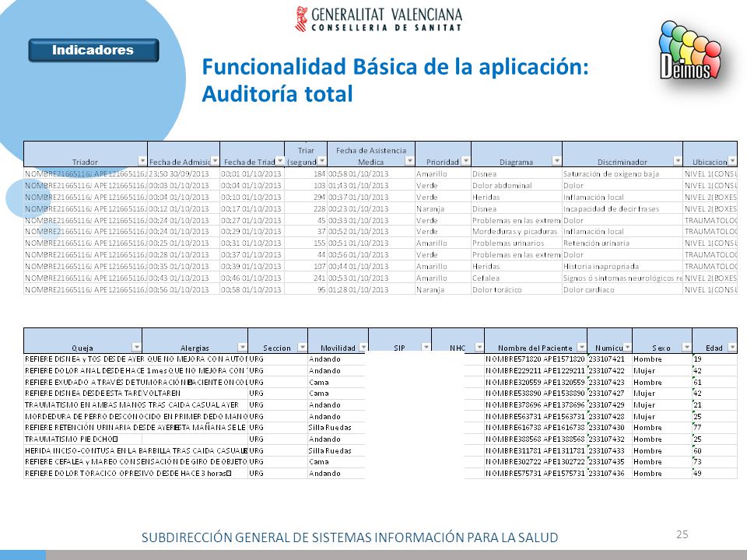
Task: Select complaint 'TRAUMATISMO EN AMBAS MANOS TRAS CAIDA'
Action: tap(132, 404)
